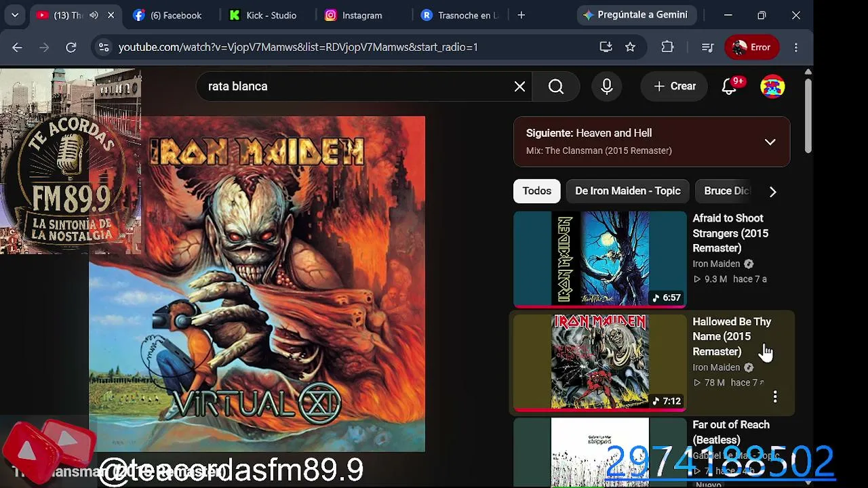Click the page vertical scrollbar
This screenshot has width=868, height=488.
(x=808, y=115)
